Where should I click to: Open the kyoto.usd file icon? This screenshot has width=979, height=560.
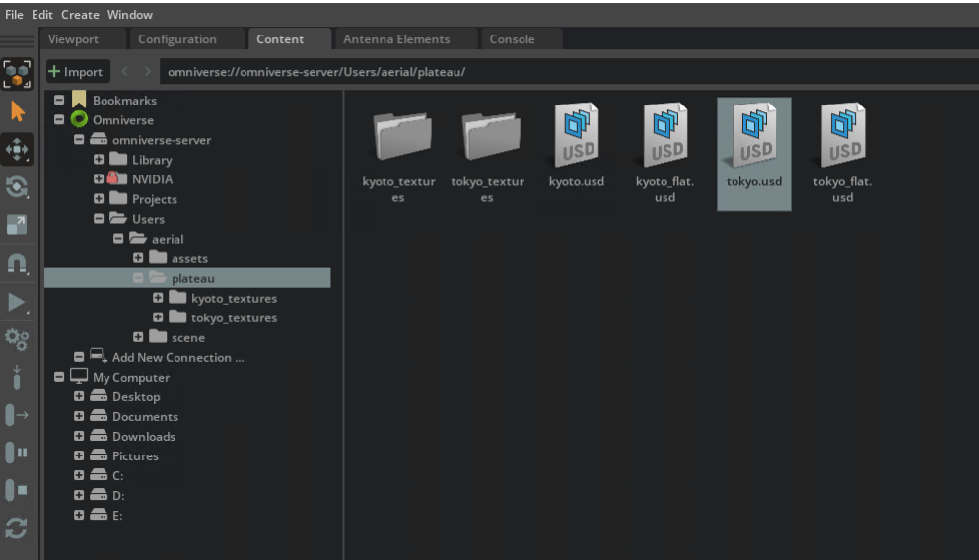coord(577,138)
